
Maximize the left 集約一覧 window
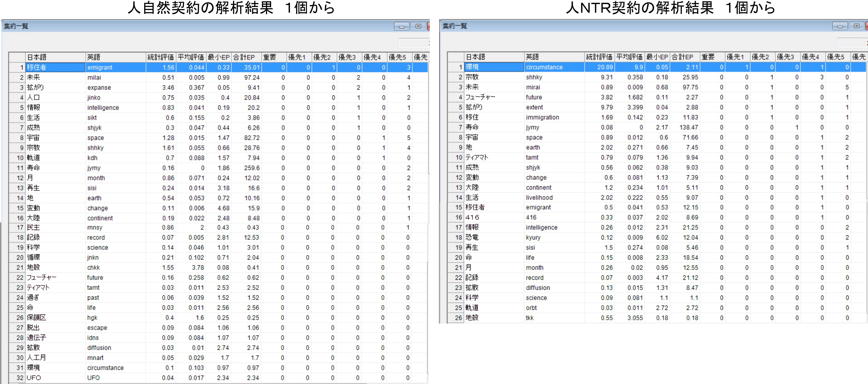click(418, 26)
